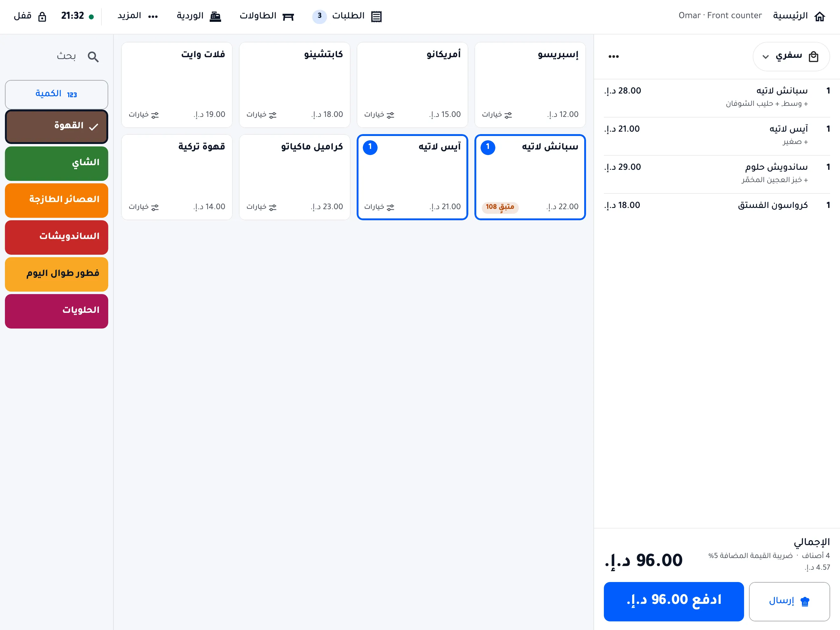Screen dimensions: 840x630
Task: Click the متبقٍ 108 stock badge
Action: point(500,207)
